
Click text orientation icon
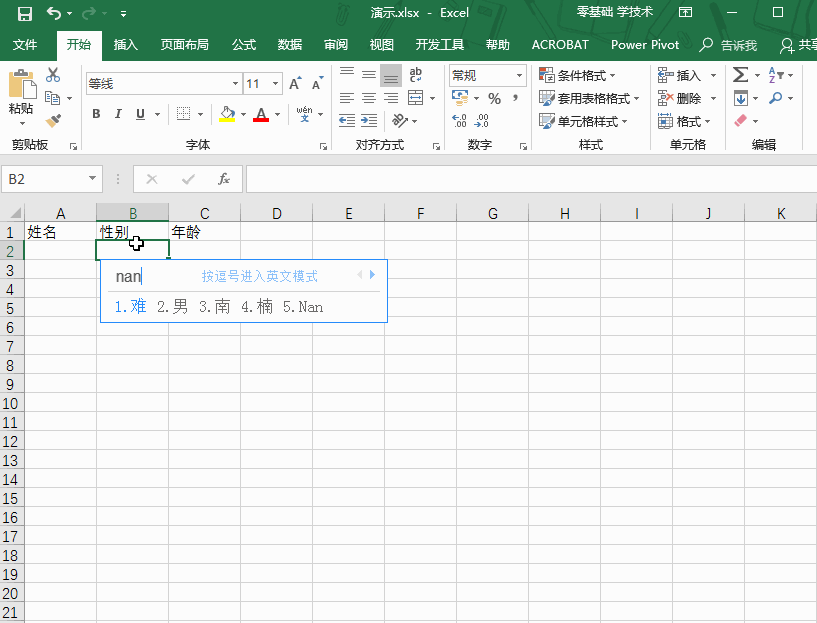[x=400, y=121]
